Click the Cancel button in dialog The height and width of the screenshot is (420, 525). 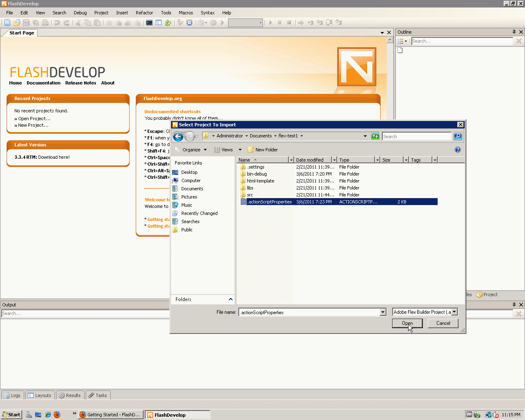443,323
